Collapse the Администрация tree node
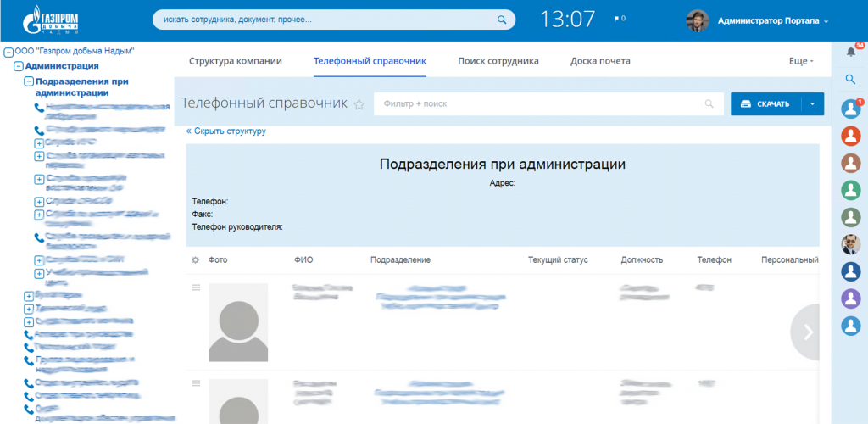The image size is (868, 424). tap(19, 66)
